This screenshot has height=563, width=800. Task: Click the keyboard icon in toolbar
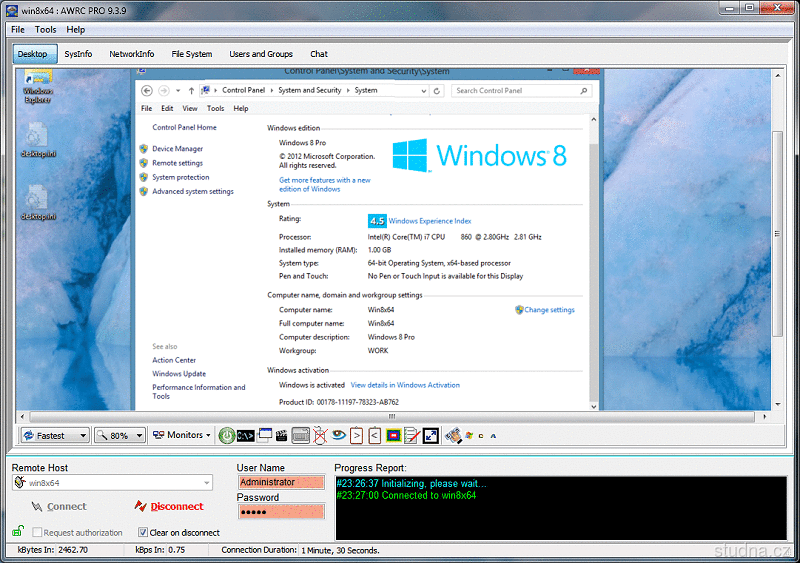(300, 435)
